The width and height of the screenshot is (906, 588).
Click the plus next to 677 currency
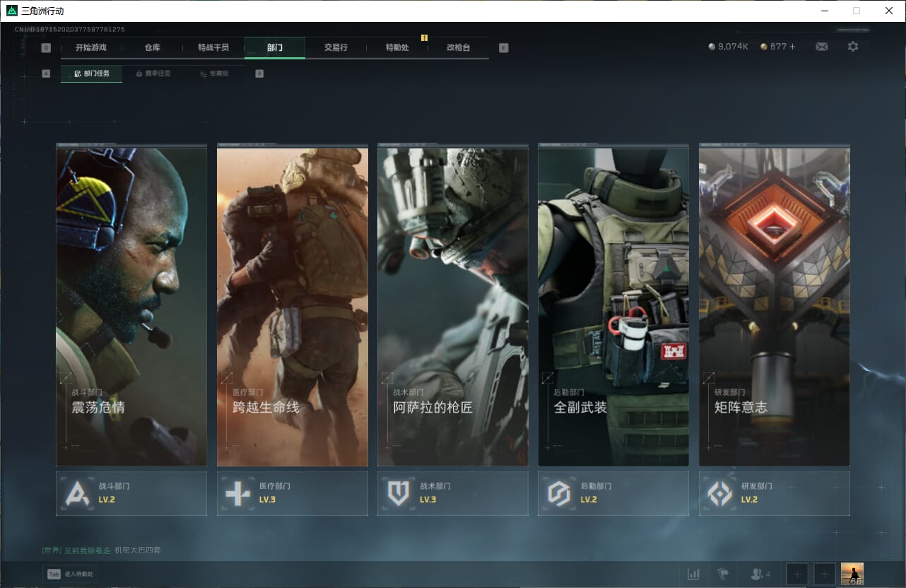(x=792, y=47)
